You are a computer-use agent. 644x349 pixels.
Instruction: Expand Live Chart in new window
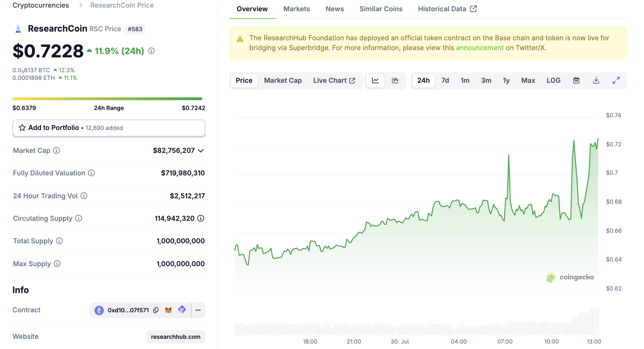(334, 81)
